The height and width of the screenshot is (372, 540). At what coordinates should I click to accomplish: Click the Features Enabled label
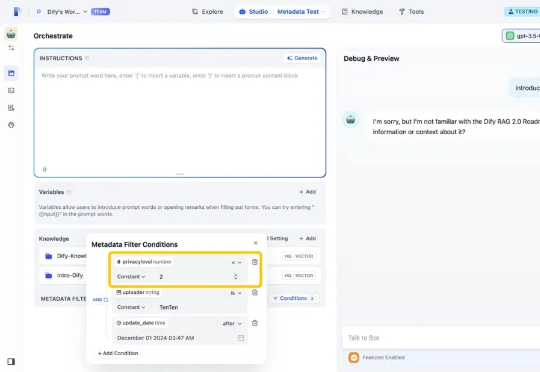tap(384, 358)
